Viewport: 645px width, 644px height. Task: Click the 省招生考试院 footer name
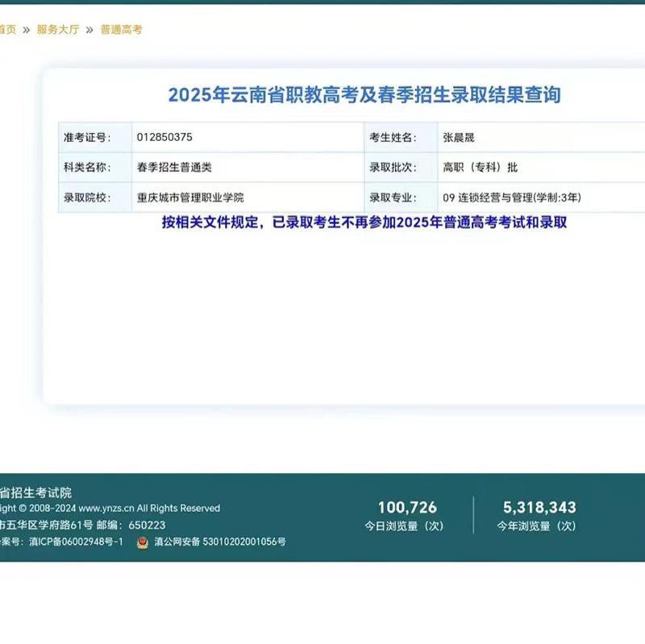pyautogui.click(x=35, y=492)
